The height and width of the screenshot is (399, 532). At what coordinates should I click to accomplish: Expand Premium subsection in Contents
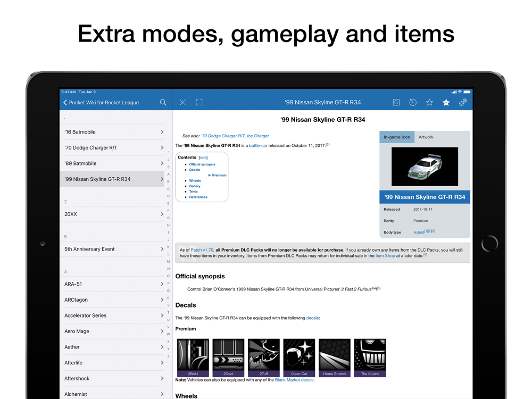pos(217,175)
